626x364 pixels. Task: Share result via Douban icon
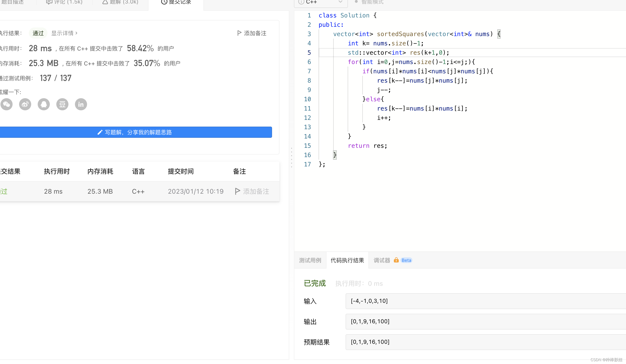click(62, 104)
